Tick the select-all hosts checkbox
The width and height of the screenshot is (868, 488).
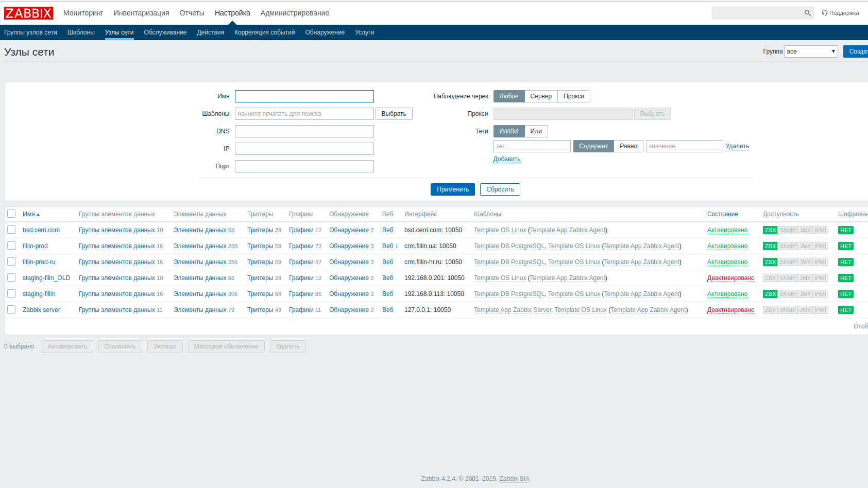pos(11,214)
